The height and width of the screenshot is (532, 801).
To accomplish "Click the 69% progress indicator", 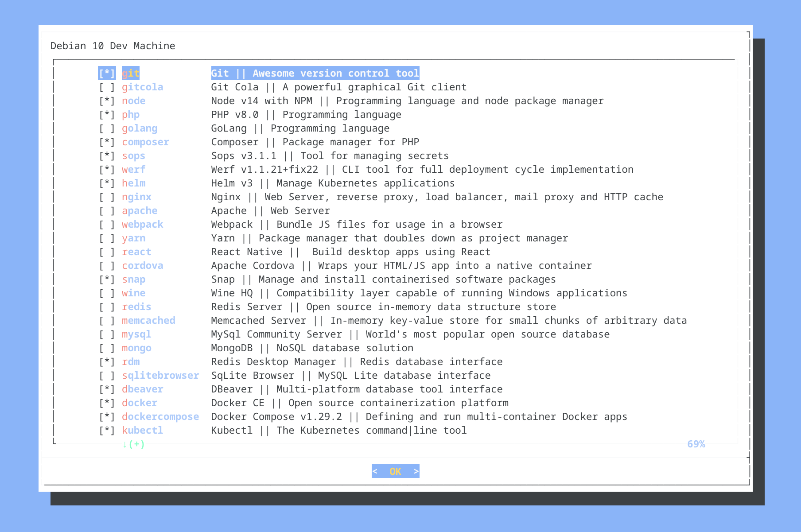I will pyautogui.click(x=696, y=444).
